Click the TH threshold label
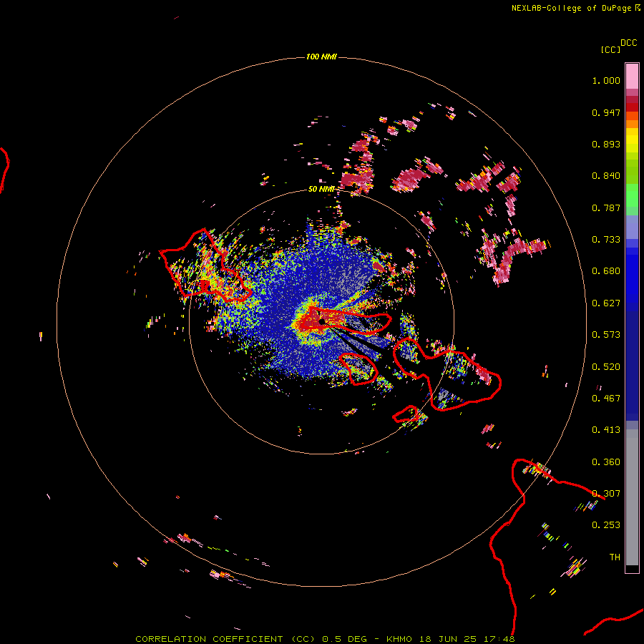Screen dimensions: 644x644 [x=615, y=557]
